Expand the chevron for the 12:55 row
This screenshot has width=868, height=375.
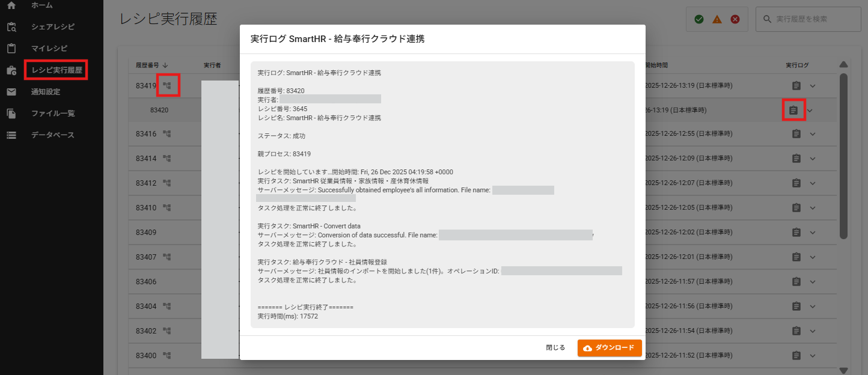(813, 133)
